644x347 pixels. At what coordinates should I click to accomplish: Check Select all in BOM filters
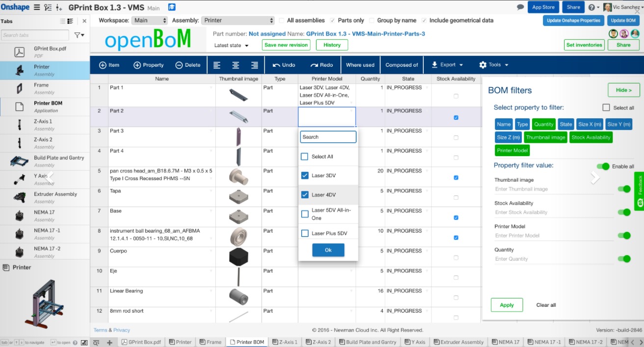(x=606, y=107)
